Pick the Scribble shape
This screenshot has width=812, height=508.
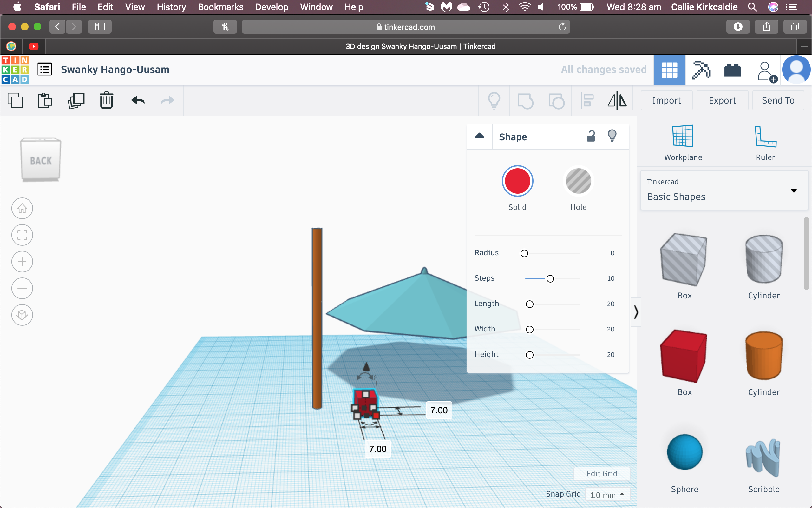pyautogui.click(x=763, y=458)
